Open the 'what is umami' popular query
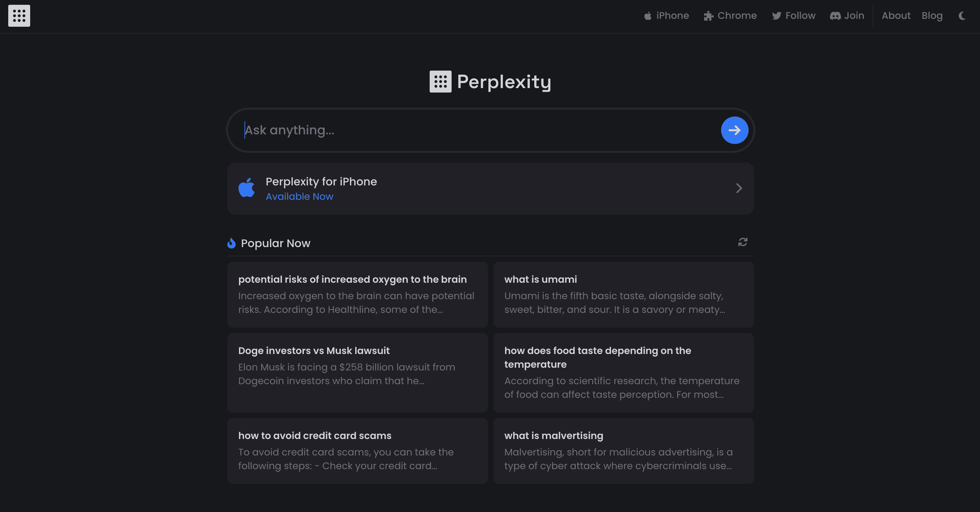This screenshot has height=512, width=980. (x=623, y=295)
